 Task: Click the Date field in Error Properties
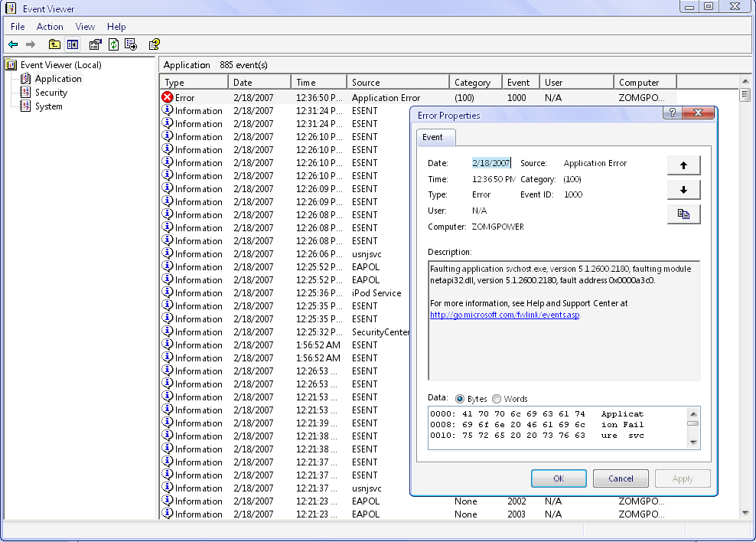490,163
